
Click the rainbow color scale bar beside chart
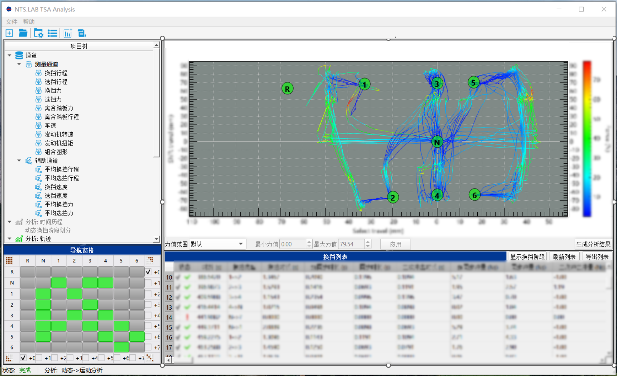point(587,138)
